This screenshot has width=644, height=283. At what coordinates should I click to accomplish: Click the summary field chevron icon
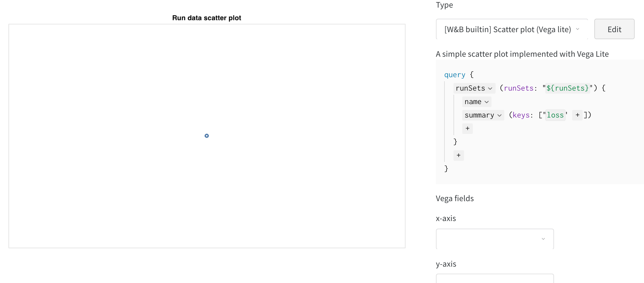click(x=500, y=115)
